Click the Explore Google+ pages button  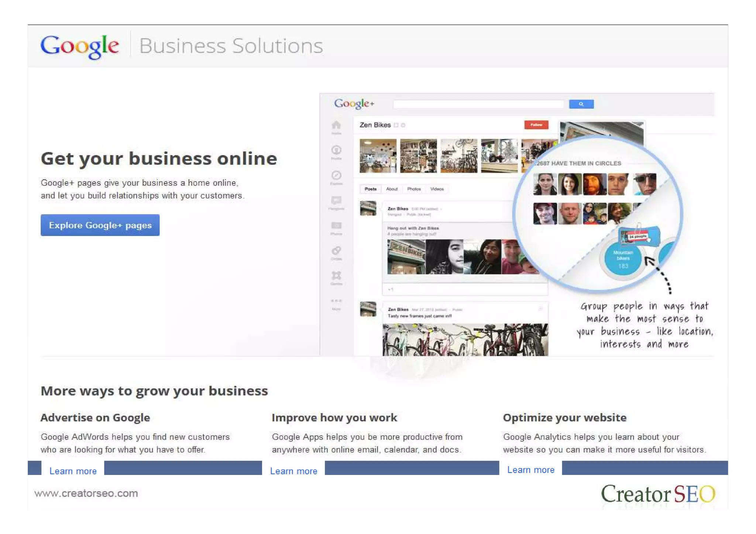(100, 225)
